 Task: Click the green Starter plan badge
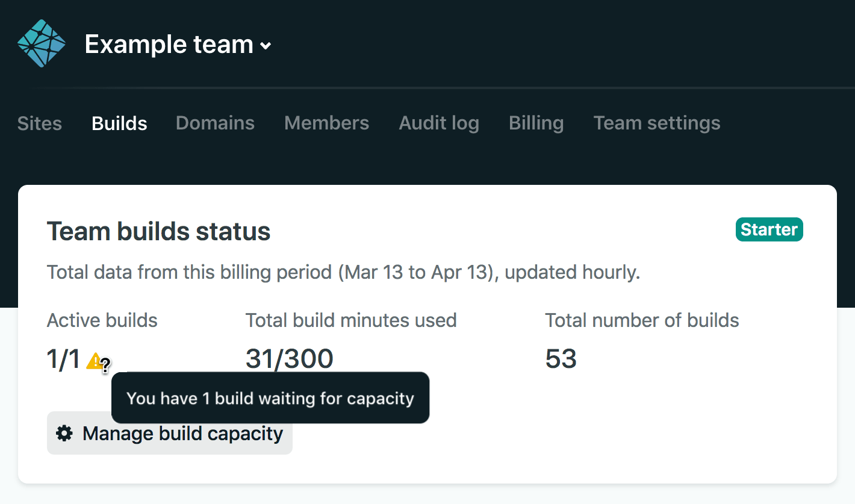[769, 229]
